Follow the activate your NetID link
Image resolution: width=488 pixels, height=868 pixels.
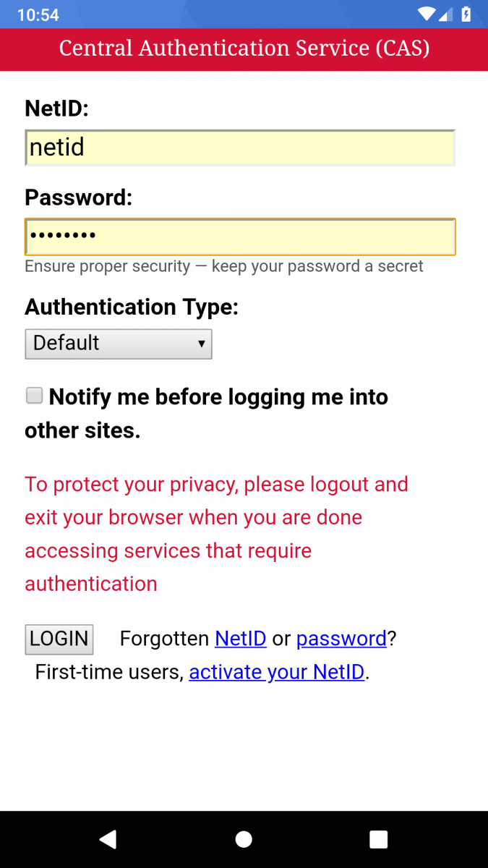tap(277, 672)
